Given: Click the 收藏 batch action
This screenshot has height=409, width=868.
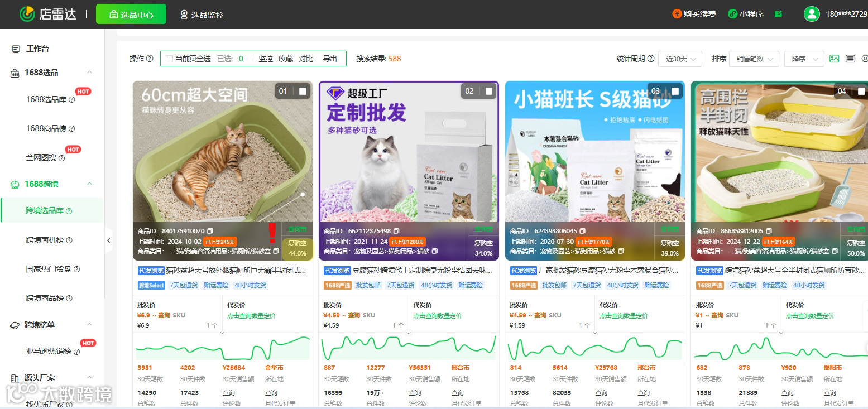Looking at the screenshot, I should click(286, 59).
